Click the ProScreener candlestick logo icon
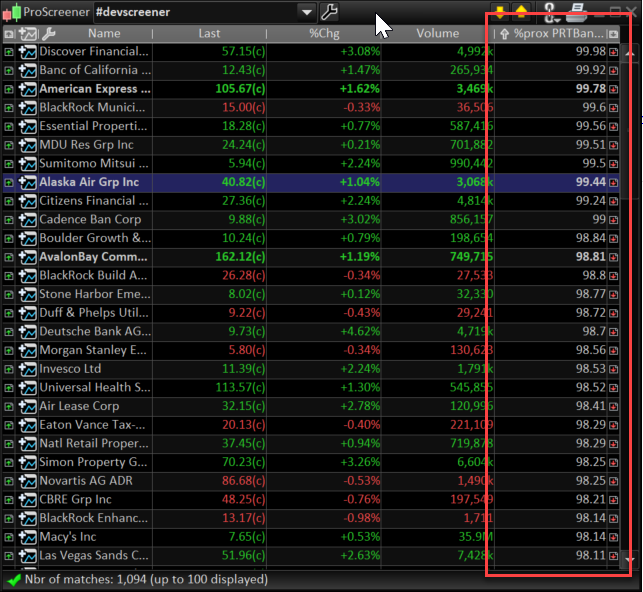 [x=11, y=12]
